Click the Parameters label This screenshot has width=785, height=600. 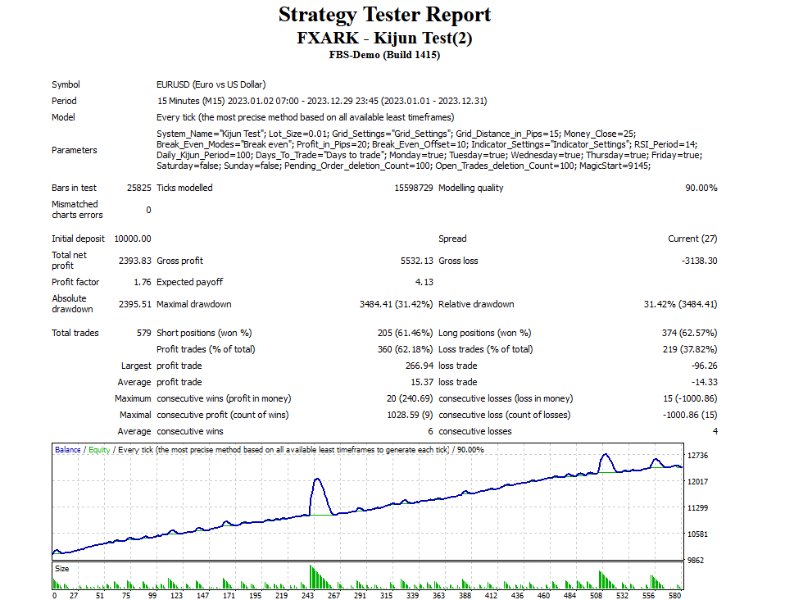(x=74, y=150)
